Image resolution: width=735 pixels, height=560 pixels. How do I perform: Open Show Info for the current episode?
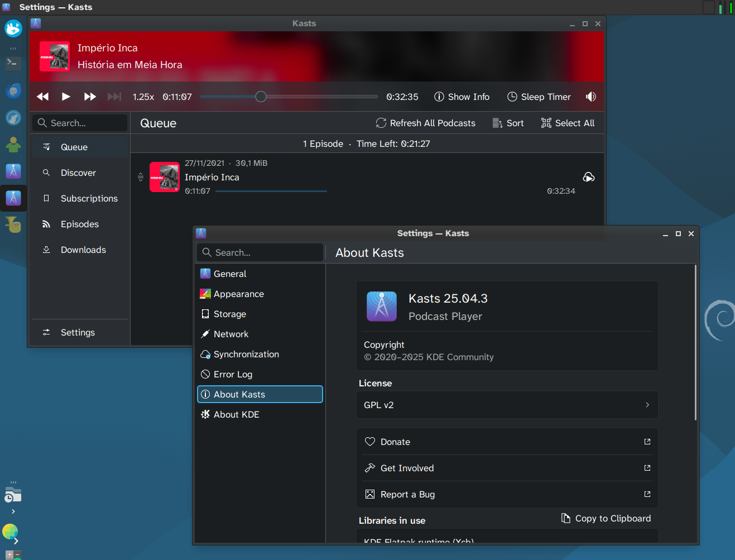[462, 97]
